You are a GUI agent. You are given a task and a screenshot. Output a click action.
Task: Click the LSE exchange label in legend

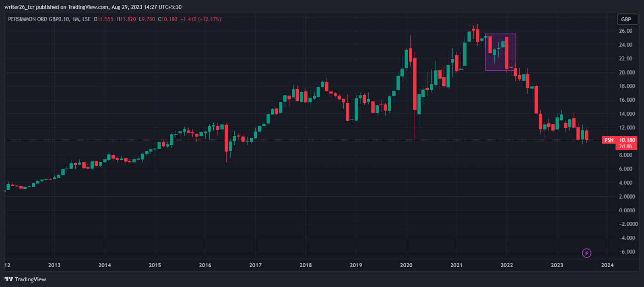click(87, 19)
